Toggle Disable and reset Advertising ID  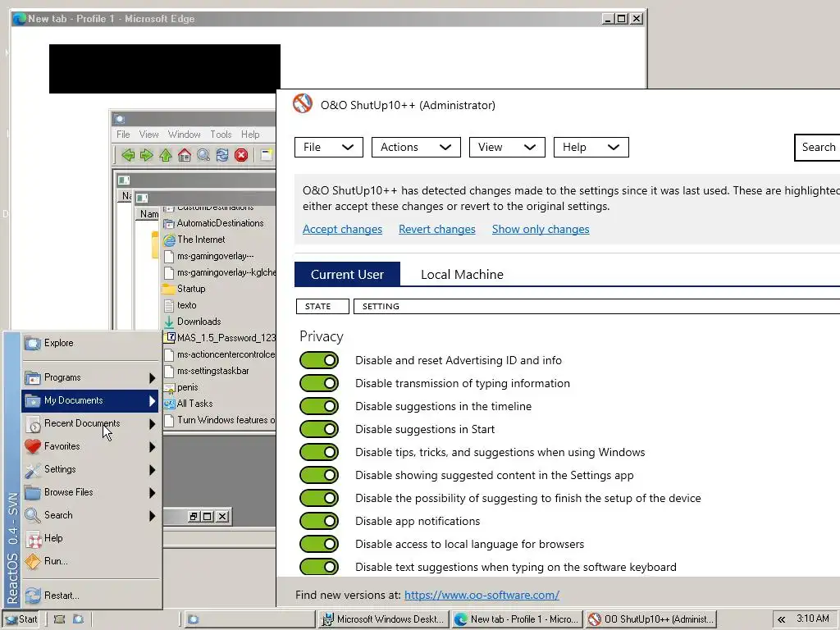coord(319,361)
